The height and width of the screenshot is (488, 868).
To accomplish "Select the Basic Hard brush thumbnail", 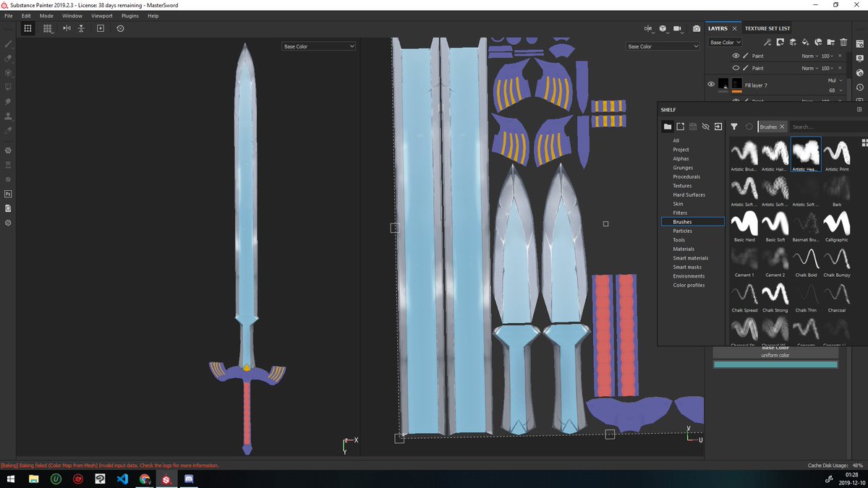I will coord(744,226).
